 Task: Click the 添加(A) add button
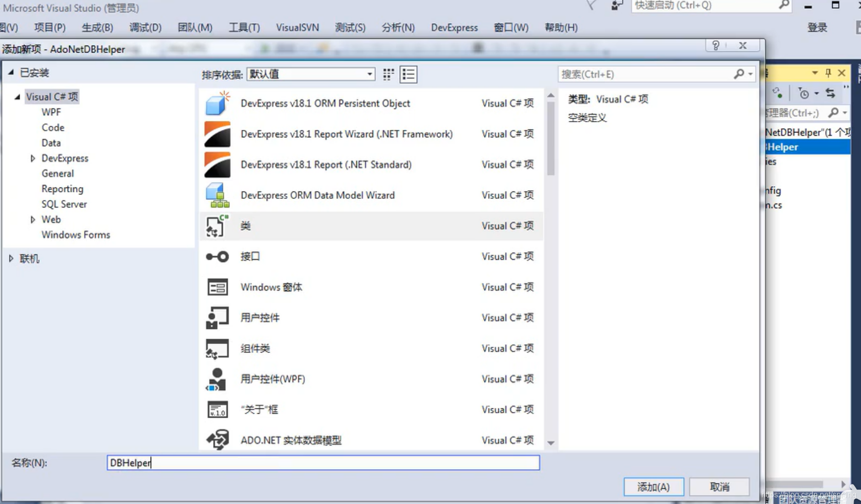pos(653,487)
